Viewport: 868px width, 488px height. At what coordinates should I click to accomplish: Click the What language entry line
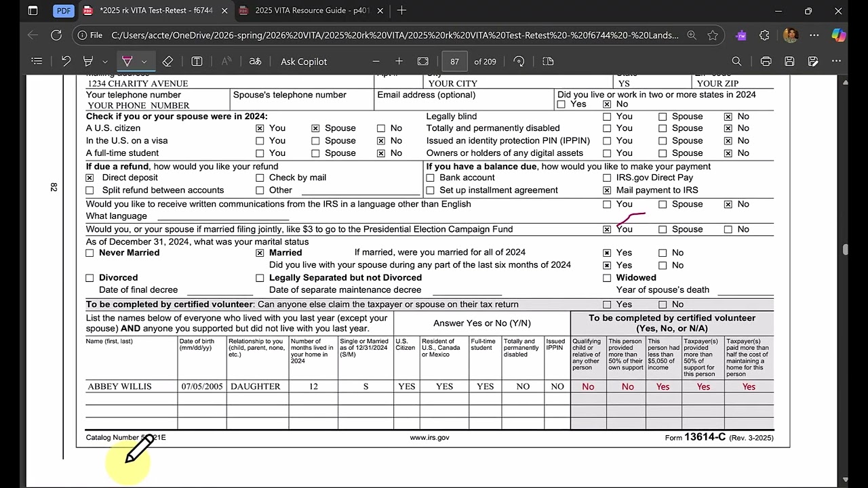click(x=223, y=216)
